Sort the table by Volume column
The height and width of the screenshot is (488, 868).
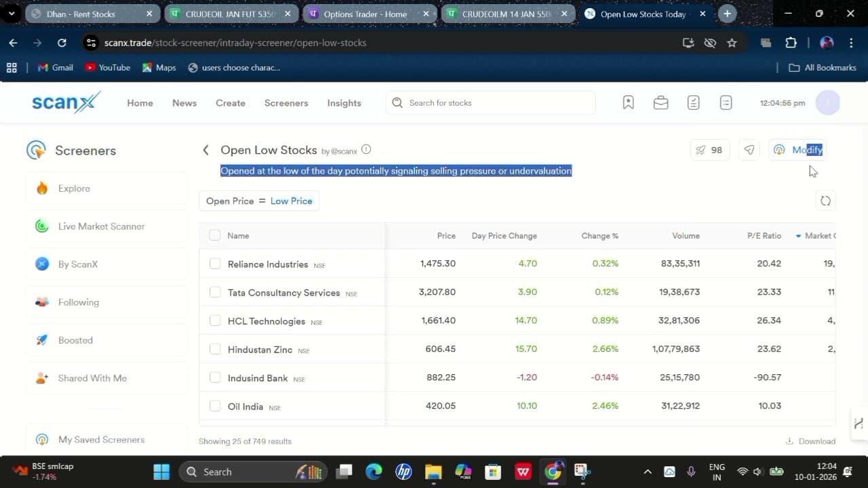686,236
